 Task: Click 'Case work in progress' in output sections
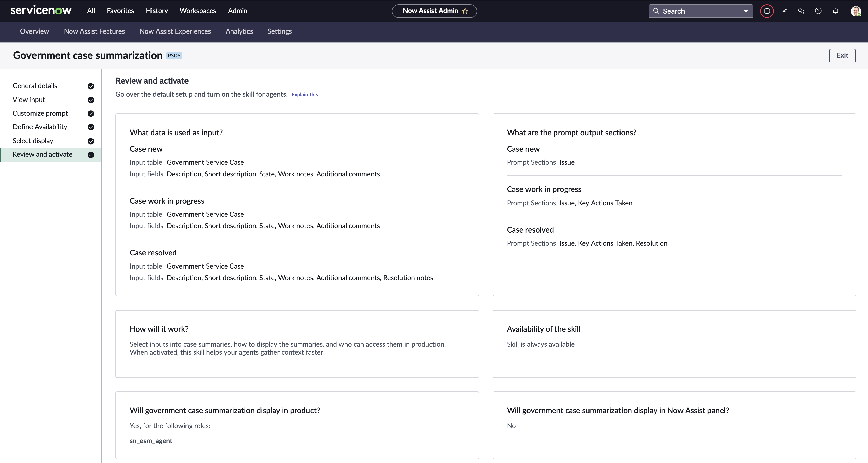coord(544,189)
